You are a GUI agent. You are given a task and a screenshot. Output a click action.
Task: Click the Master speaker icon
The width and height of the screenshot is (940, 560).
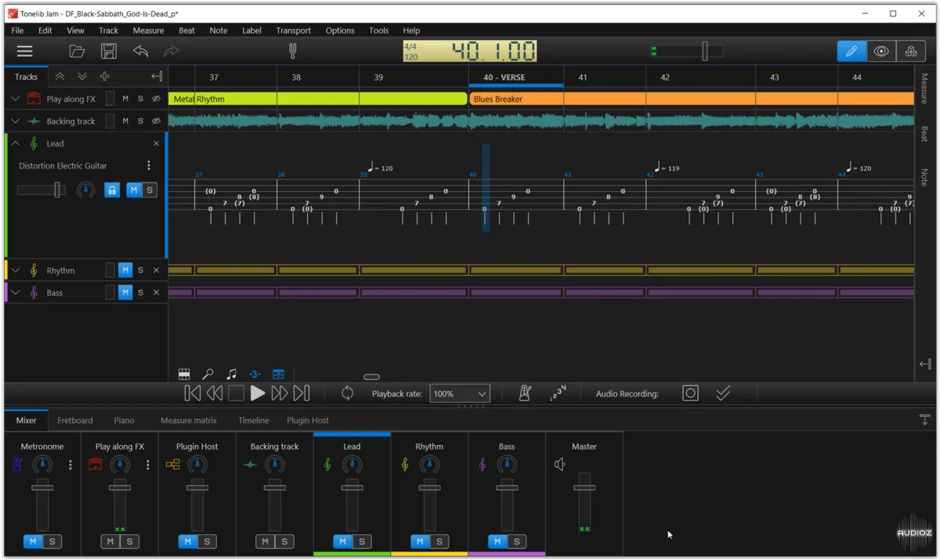[x=560, y=464]
